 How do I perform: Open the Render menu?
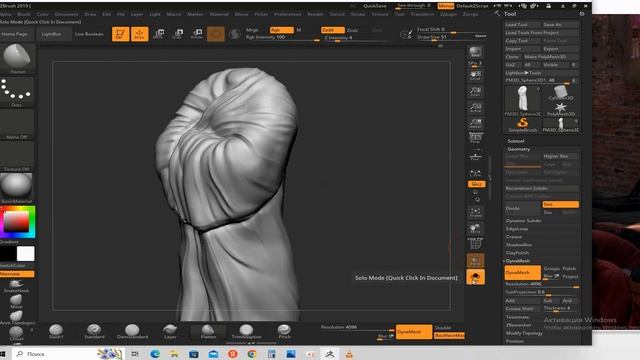click(x=315, y=14)
